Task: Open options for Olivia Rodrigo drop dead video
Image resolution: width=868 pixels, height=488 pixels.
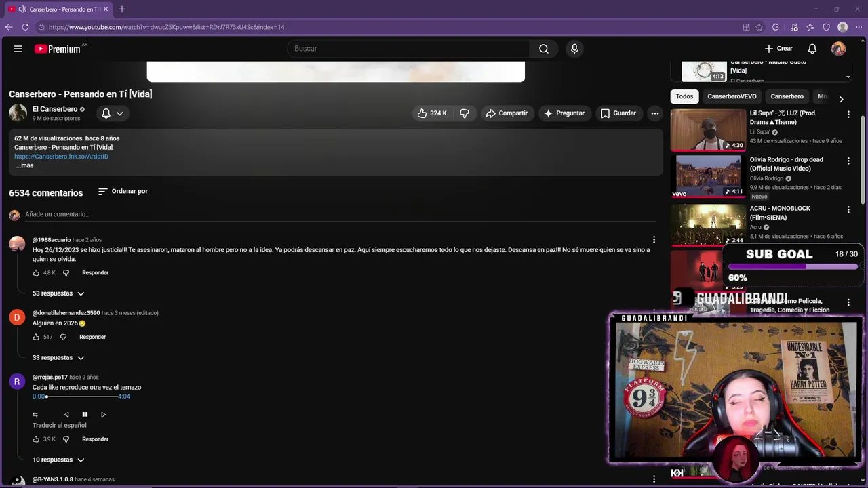Action: (848, 161)
